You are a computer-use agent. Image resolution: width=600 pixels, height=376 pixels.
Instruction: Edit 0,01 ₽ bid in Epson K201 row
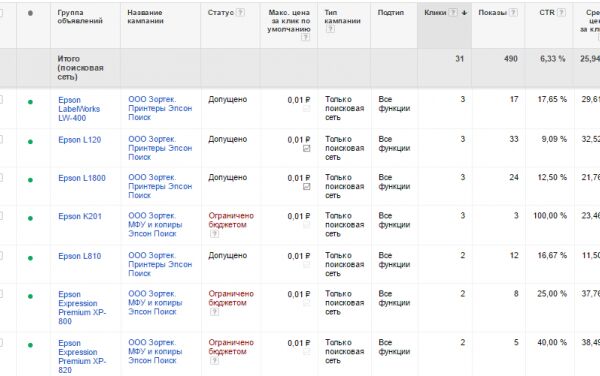click(x=298, y=216)
